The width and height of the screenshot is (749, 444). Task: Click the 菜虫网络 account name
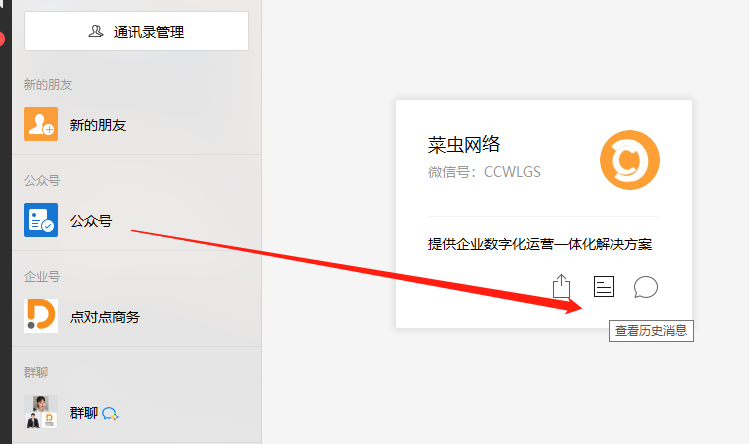pos(464,144)
